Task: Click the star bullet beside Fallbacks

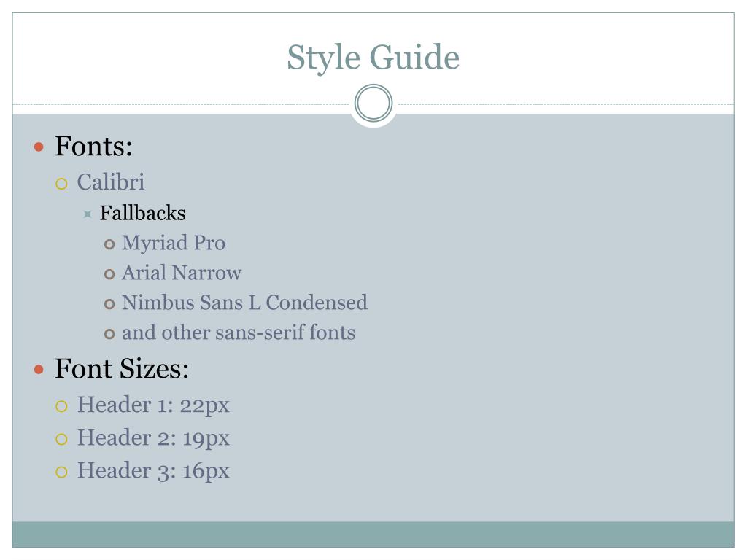Action: 87,214
